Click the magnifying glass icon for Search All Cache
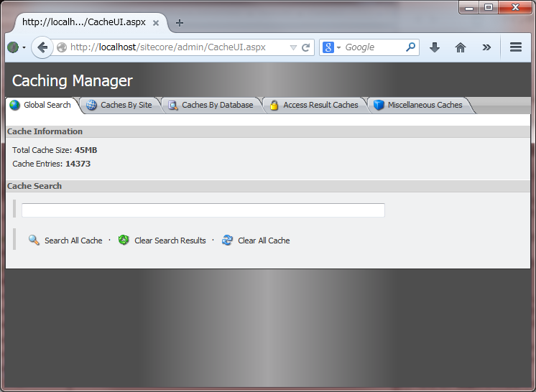The height and width of the screenshot is (392, 536). pos(34,240)
